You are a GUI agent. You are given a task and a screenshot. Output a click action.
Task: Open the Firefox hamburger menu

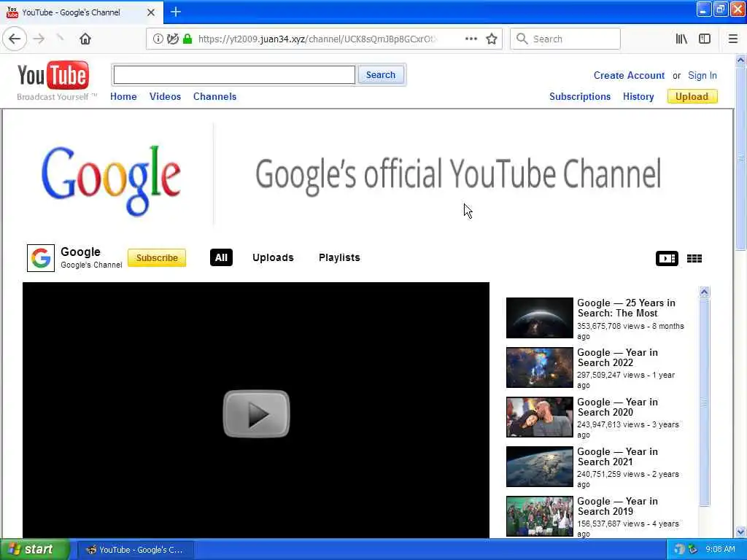pos(733,39)
